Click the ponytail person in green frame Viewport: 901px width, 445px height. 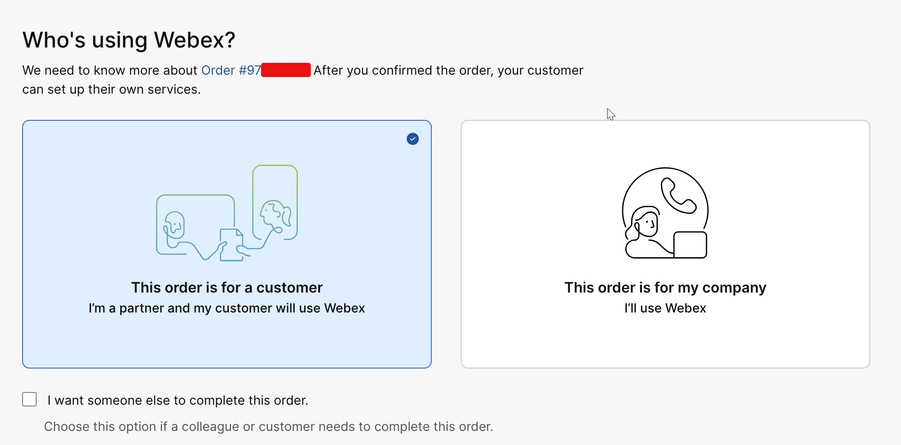click(x=275, y=202)
